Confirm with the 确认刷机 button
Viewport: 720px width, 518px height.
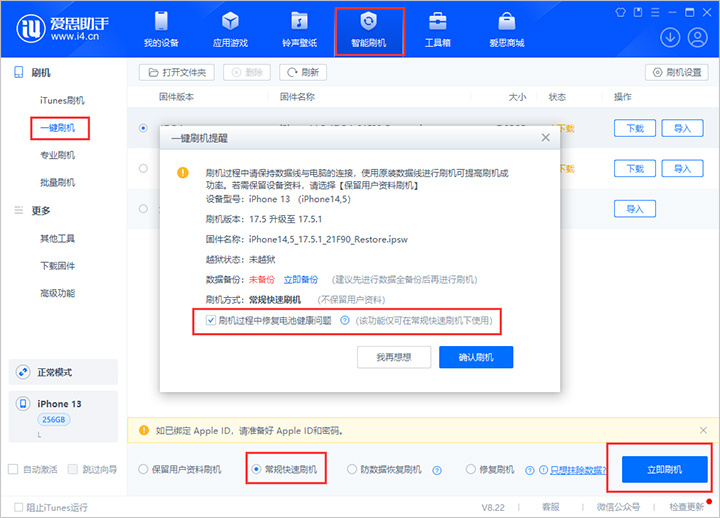tap(476, 357)
